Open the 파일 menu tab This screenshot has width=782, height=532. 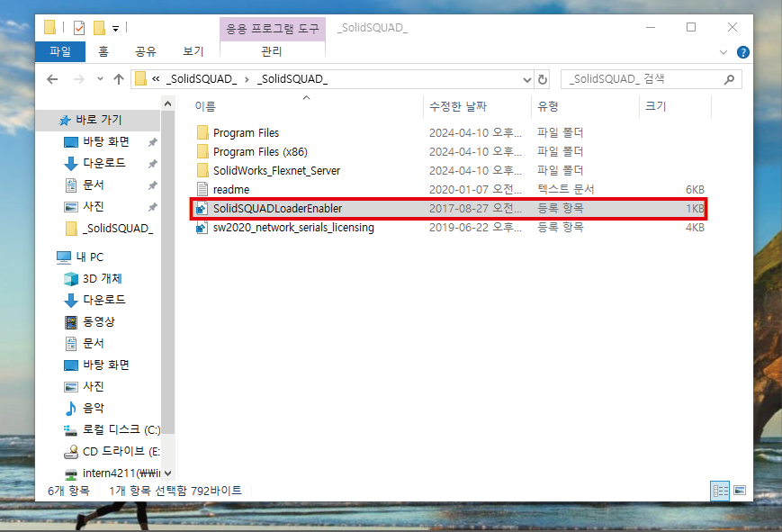tap(60, 51)
